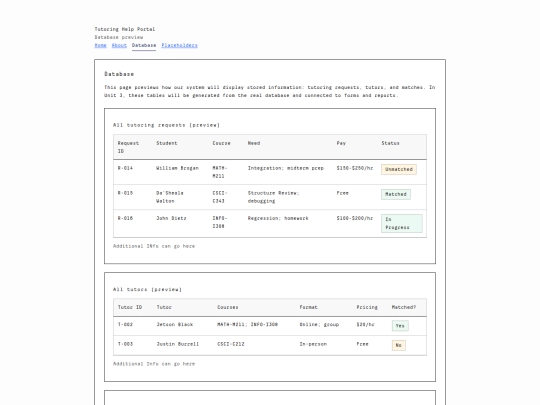Click the No matched badge

pos(399,345)
